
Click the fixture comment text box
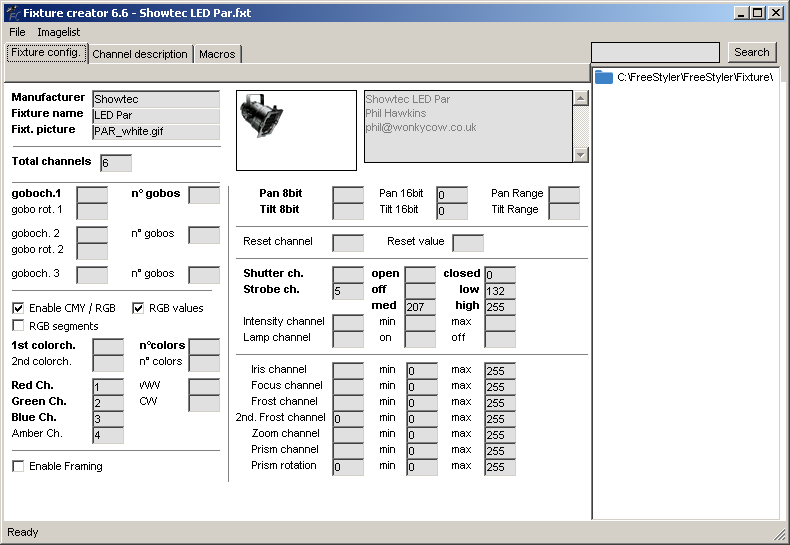469,126
